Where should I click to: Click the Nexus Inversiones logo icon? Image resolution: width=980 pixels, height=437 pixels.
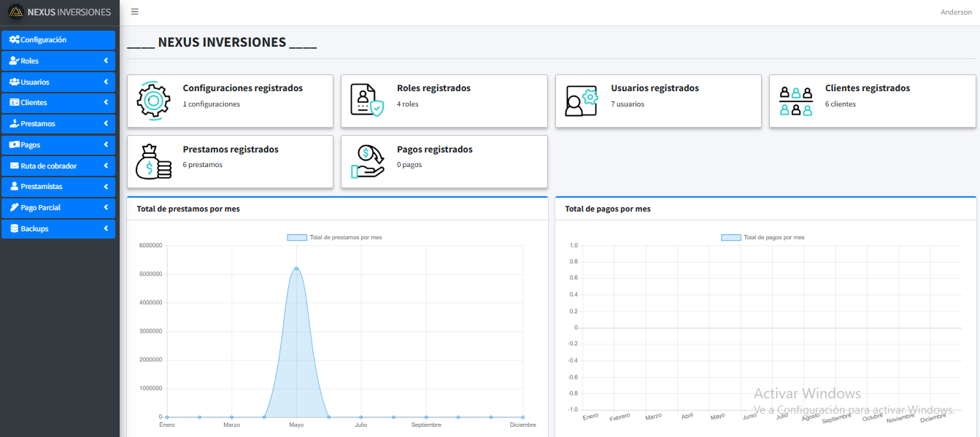tap(15, 12)
